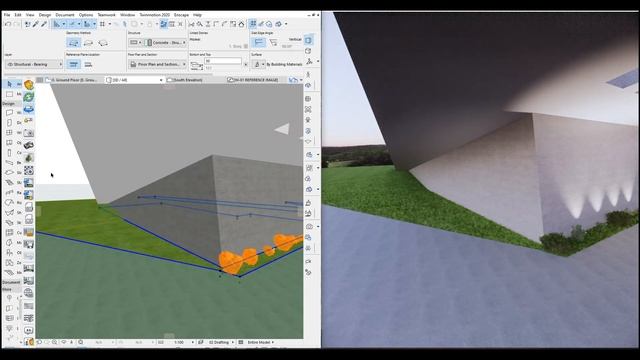Open the Teamwork menu
The image size is (640, 360).
107,15
